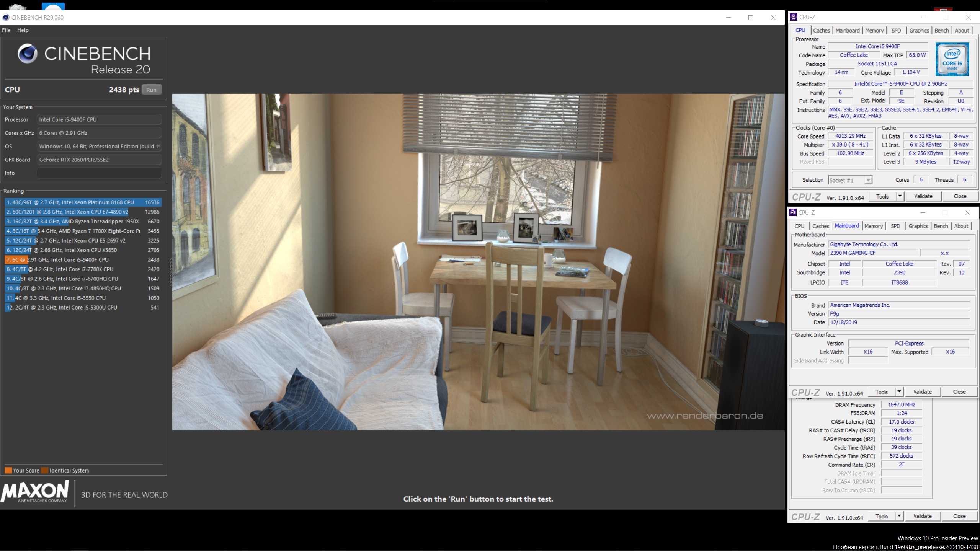Select highlighted ranking row Intel Core i5-9400F
The width and height of the screenshot is (980, 551).
(x=83, y=259)
